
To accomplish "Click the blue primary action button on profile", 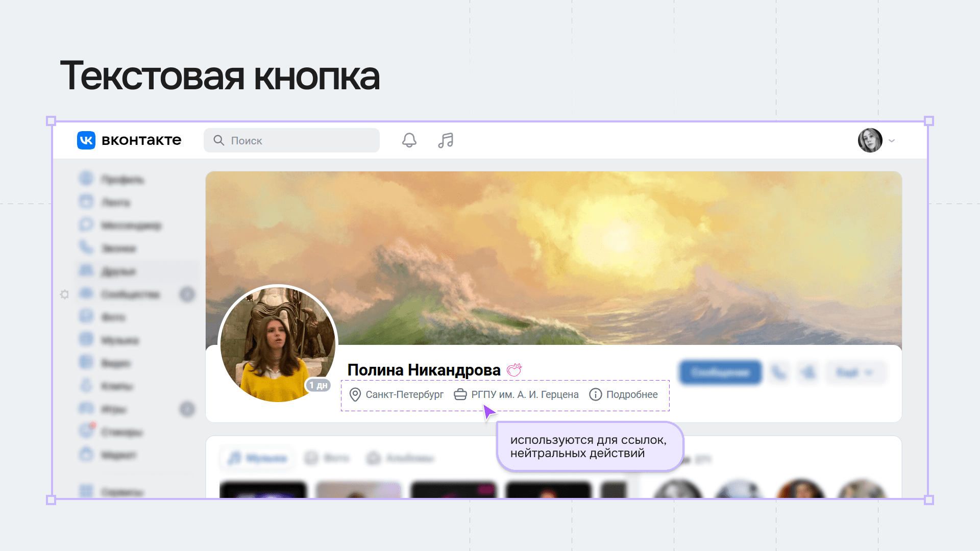I will [x=720, y=372].
